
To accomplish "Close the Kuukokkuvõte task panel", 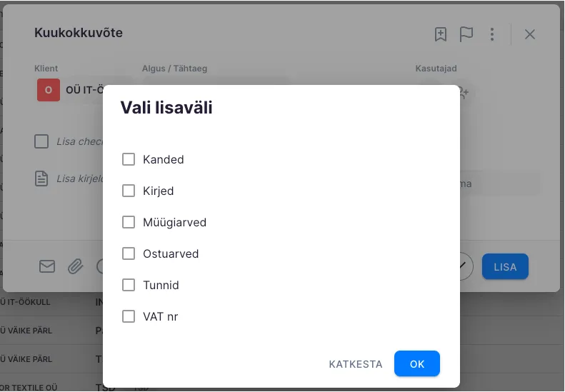I will 530,34.
